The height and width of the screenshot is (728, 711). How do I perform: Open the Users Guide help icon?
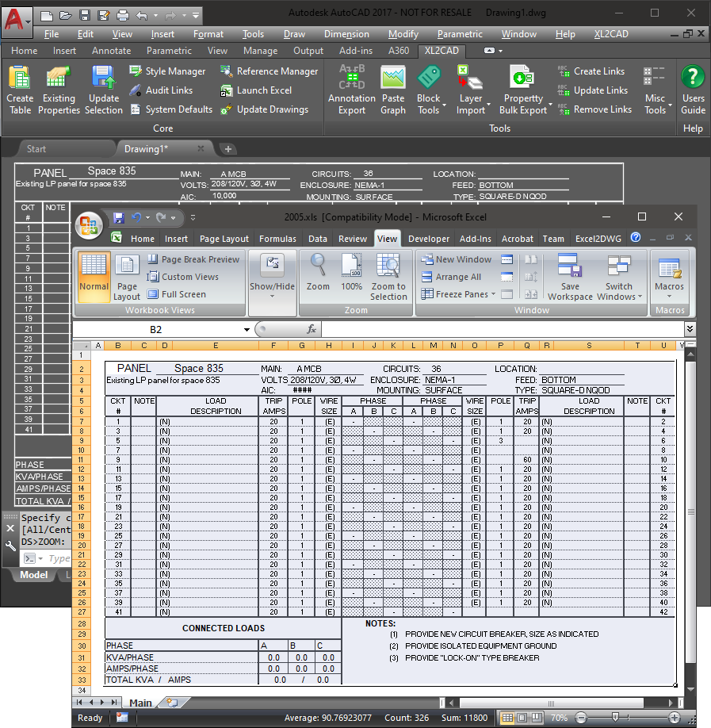pos(693,79)
